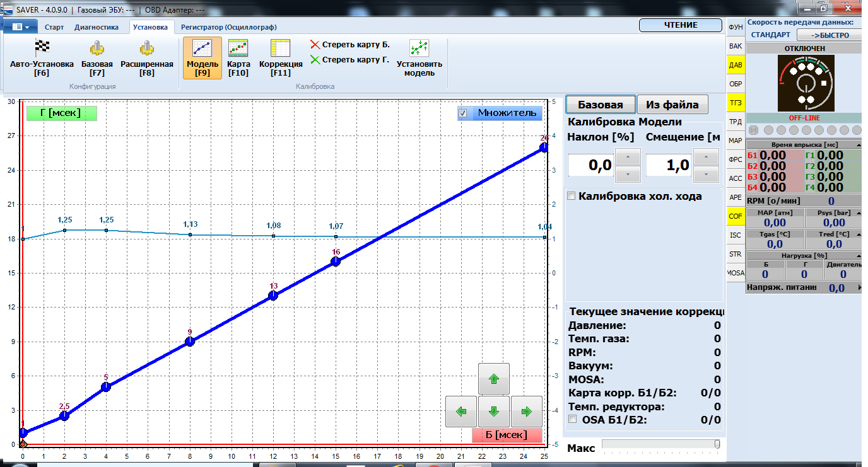Image resolution: width=868 pixels, height=467 pixels.
Task: Increase Наклон [%] value with up stepper
Action: coord(628,157)
